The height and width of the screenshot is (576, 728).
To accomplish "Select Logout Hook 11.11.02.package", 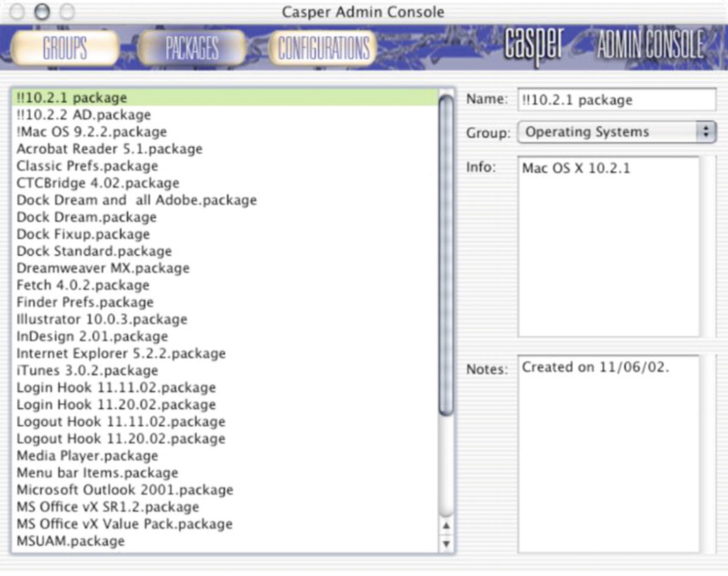I will pyautogui.click(x=225, y=422).
